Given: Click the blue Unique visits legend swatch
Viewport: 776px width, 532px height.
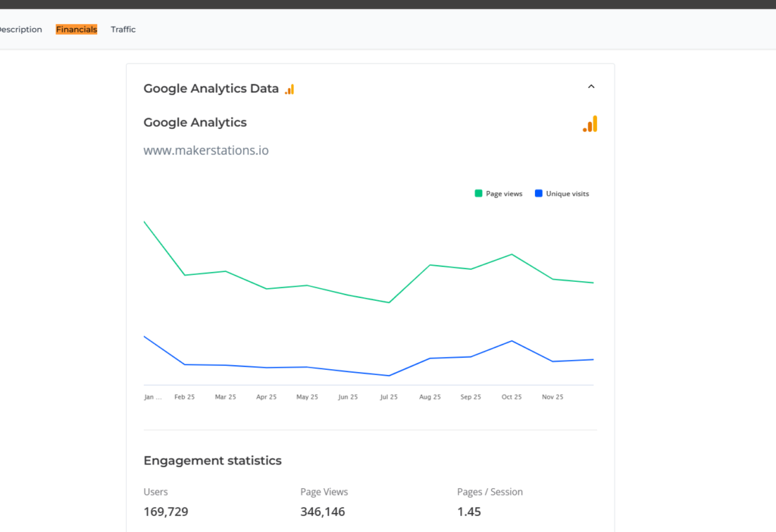Looking at the screenshot, I should point(539,194).
